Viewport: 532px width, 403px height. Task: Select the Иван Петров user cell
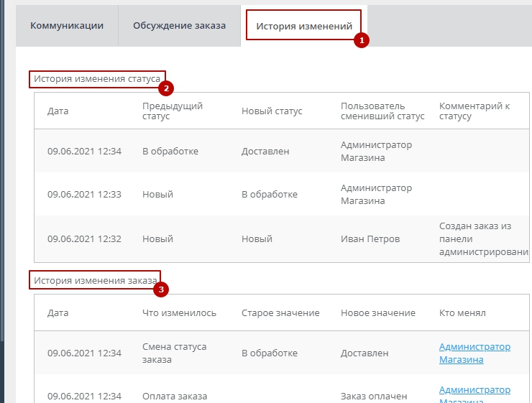370,238
